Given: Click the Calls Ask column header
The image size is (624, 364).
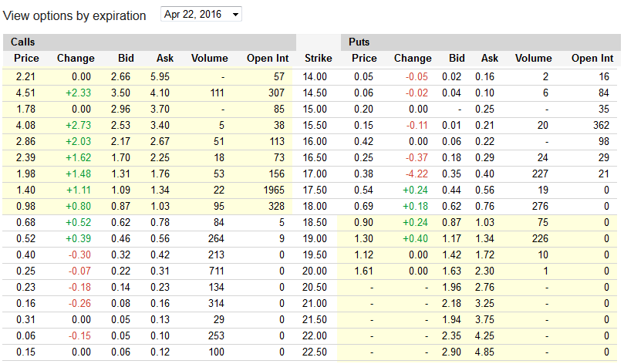Looking at the screenshot, I should [165, 59].
